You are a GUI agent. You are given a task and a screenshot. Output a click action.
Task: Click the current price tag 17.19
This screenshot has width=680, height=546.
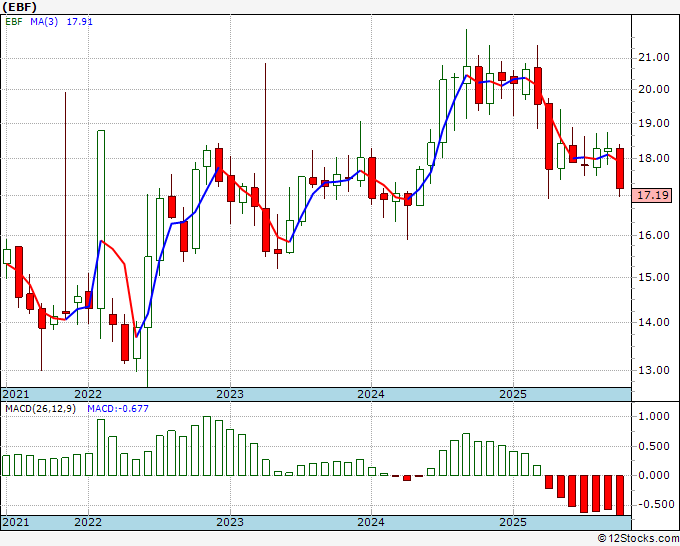652,195
